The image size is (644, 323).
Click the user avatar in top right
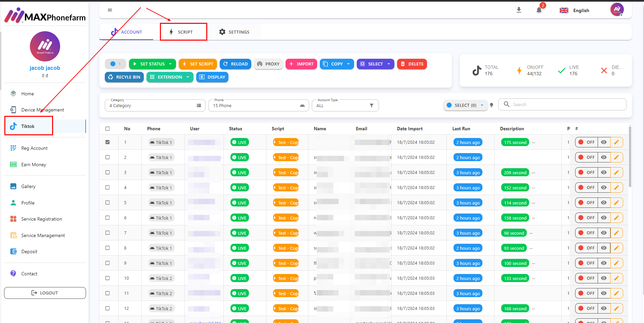pyautogui.click(x=617, y=10)
